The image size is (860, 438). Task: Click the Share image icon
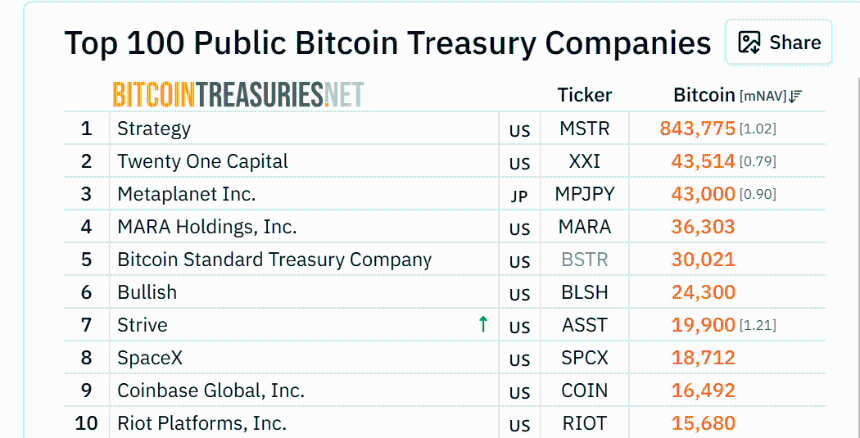tap(749, 42)
